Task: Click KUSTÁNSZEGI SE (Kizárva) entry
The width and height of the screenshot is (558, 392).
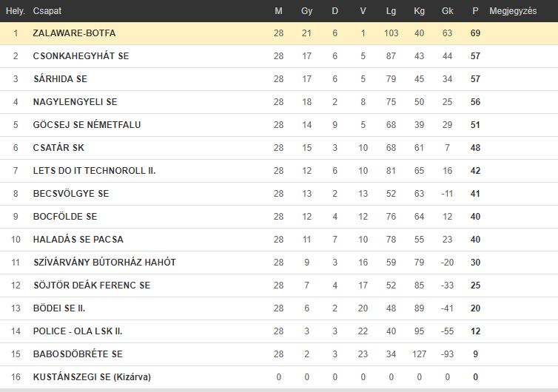Action: 92,376
